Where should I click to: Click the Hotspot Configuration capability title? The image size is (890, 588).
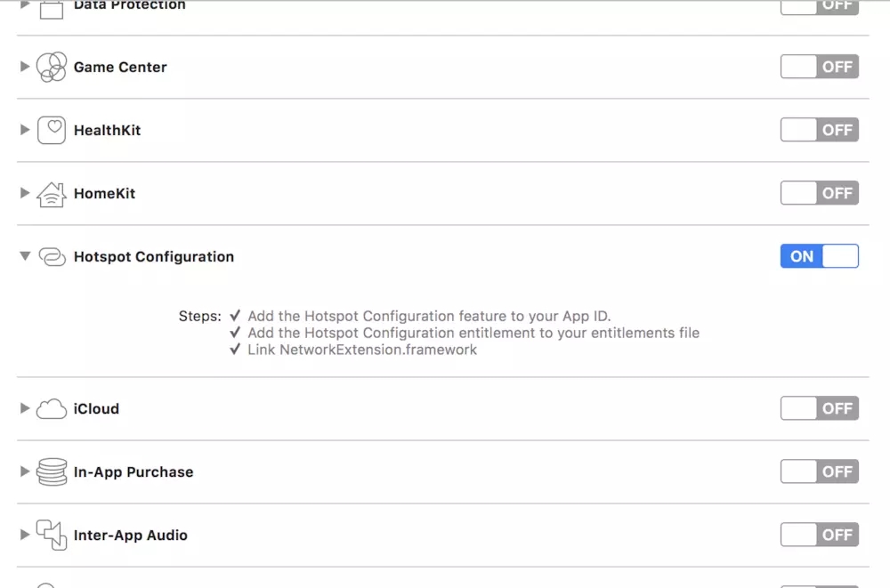click(x=154, y=256)
